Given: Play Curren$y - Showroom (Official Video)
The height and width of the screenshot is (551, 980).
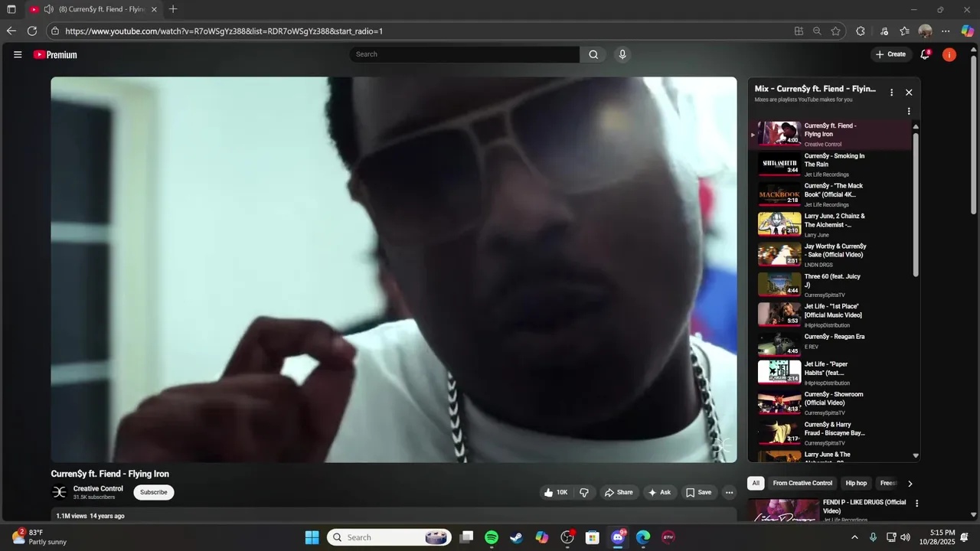Looking at the screenshot, I should (x=829, y=403).
